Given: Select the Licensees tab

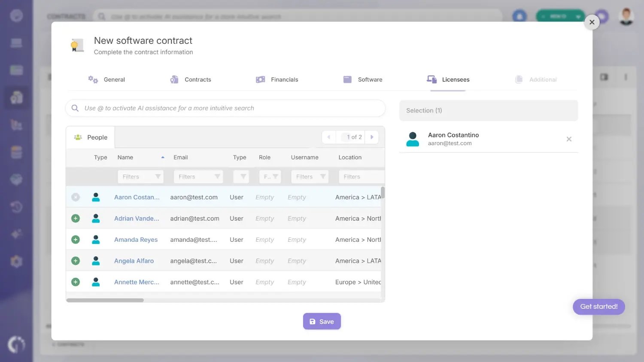Looking at the screenshot, I should pos(448,79).
